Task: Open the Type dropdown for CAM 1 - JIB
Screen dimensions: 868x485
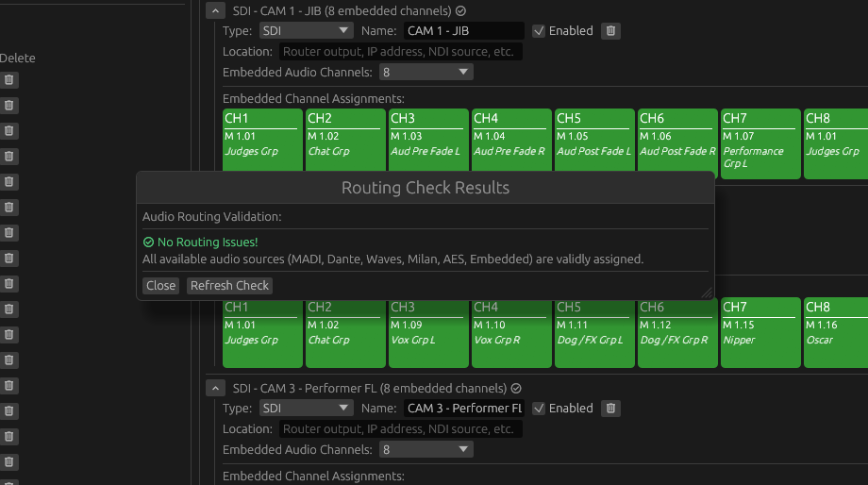Action: pyautogui.click(x=306, y=31)
